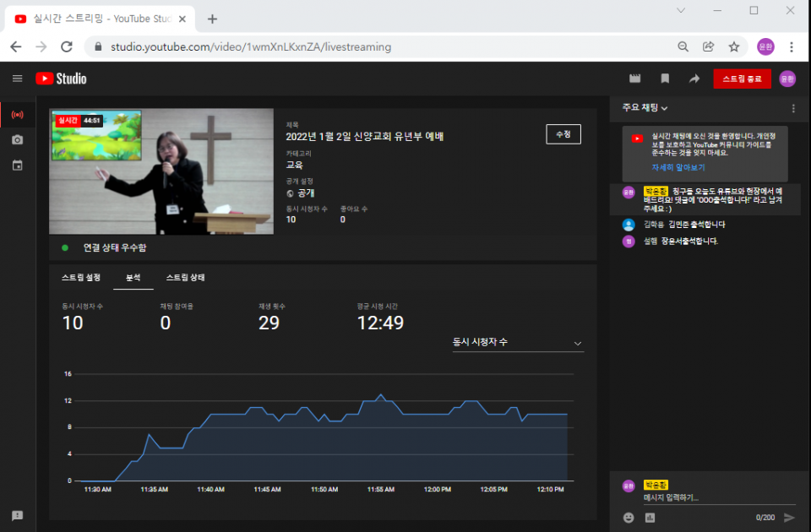Switch to the 스트림 상태 tab
This screenshot has width=811, height=532.
185,278
